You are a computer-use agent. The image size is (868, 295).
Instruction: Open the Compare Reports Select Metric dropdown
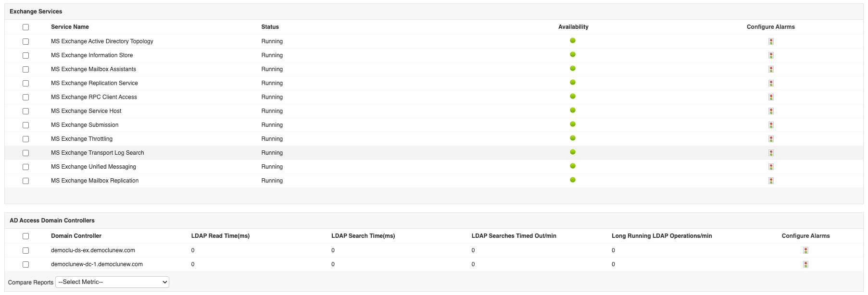112,282
